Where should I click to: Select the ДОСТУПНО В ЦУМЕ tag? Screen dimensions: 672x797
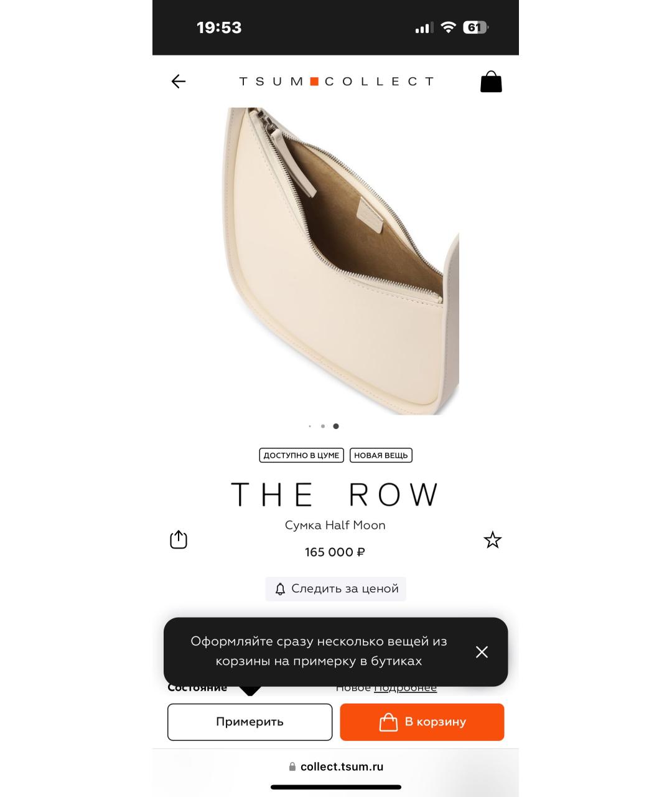(301, 455)
